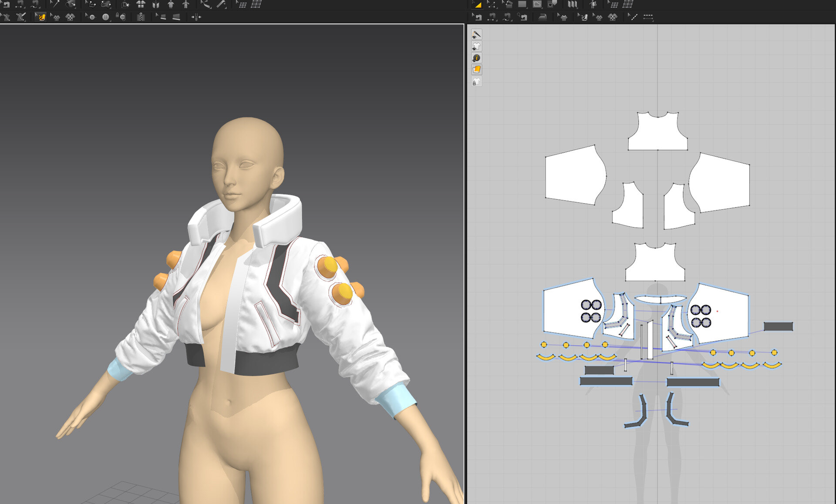Select the 3D tape measure tool
The width and height of the screenshot is (836, 504).
221,4
